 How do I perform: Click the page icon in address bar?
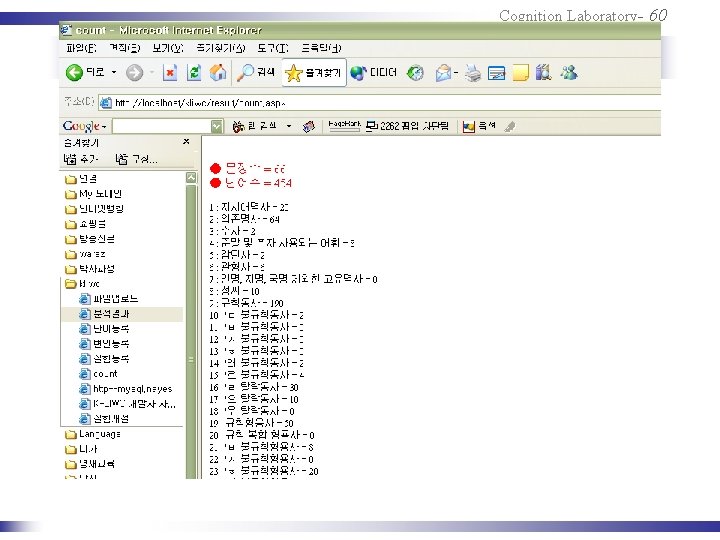(106, 103)
